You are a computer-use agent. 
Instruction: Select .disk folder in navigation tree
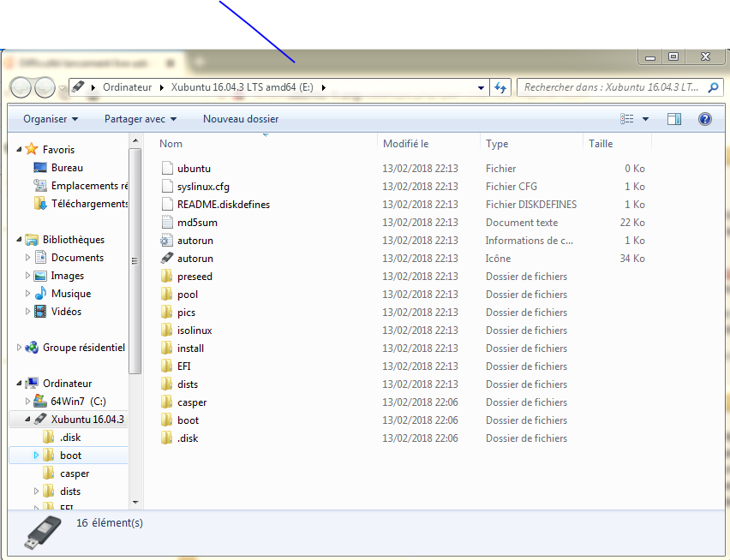pyautogui.click(x=70, y=438)
